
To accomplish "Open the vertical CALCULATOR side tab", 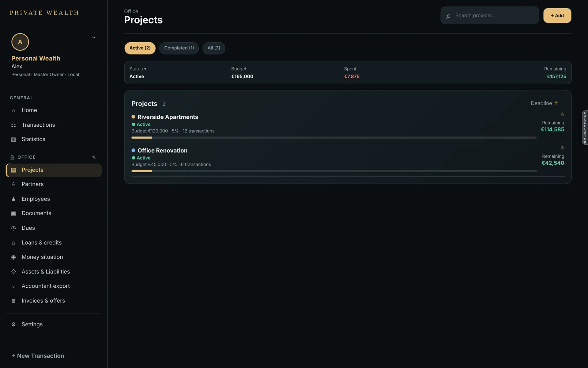I will coord(585,128).
